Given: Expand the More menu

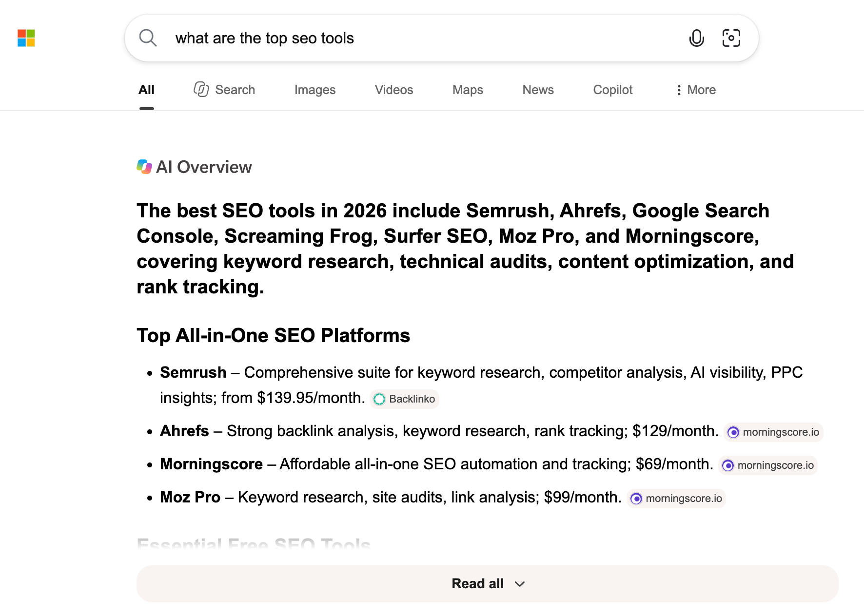Looking at the screenshot, I should coord(696,90).
